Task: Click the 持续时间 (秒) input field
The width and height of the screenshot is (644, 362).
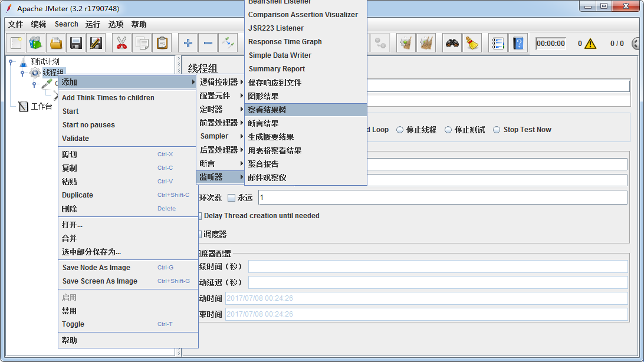Action: click(438, 266)
